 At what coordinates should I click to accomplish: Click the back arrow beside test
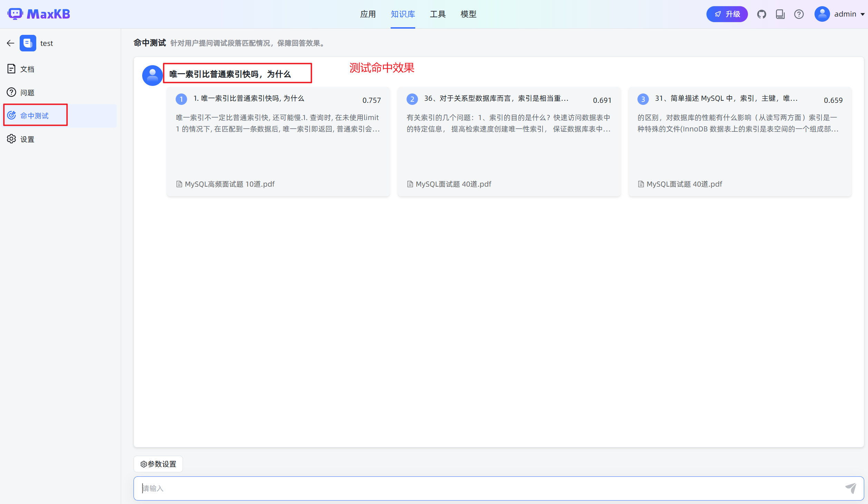(x=10, y=43)
